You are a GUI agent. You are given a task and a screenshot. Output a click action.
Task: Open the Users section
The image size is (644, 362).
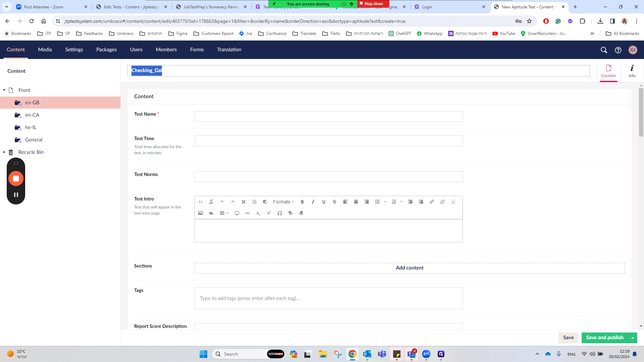pyautogui.click(x=136, y=50)
